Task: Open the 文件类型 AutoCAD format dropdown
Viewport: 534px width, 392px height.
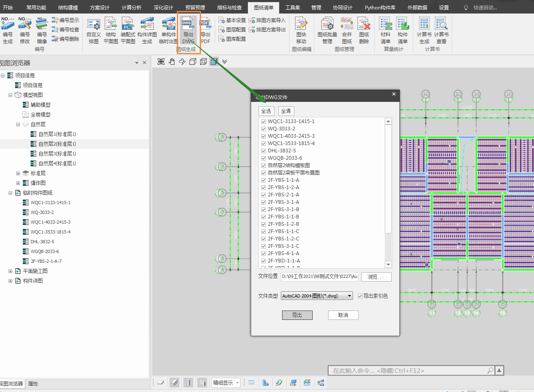Action: [x=317, y=296]
